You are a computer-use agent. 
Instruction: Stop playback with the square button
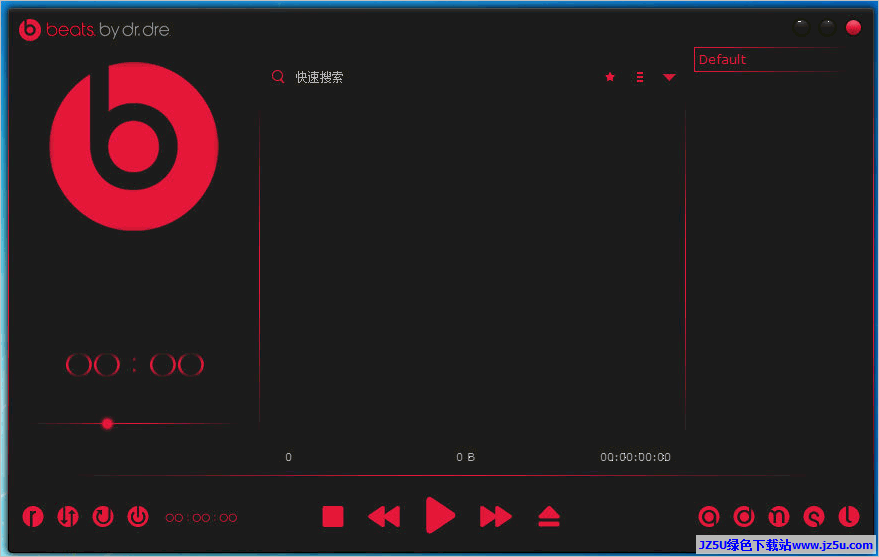[x=333, y=516]
